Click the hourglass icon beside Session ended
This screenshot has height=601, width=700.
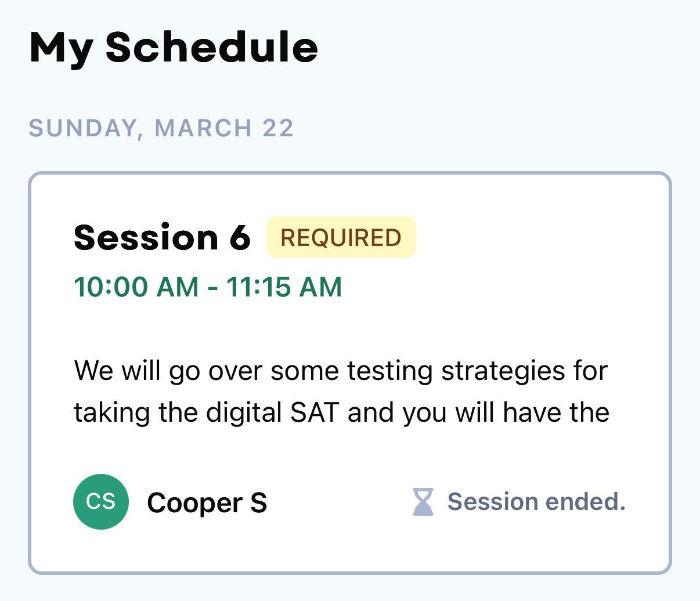[423, 502]
